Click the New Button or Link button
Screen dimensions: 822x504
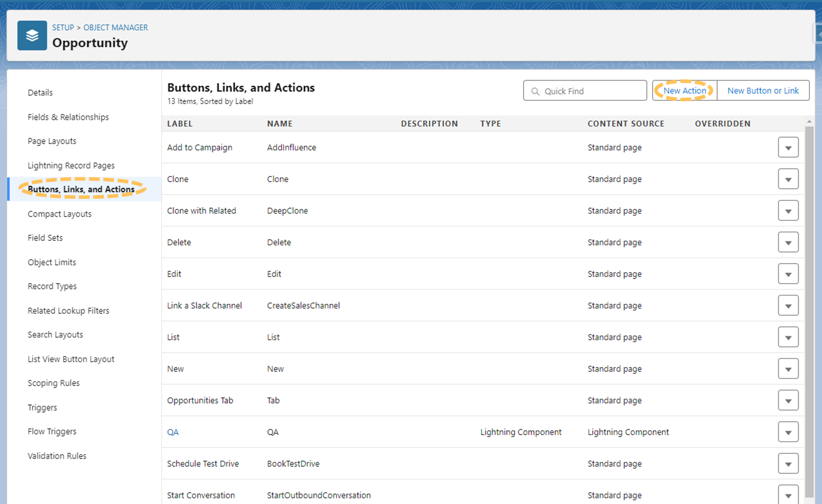point(762,90)
